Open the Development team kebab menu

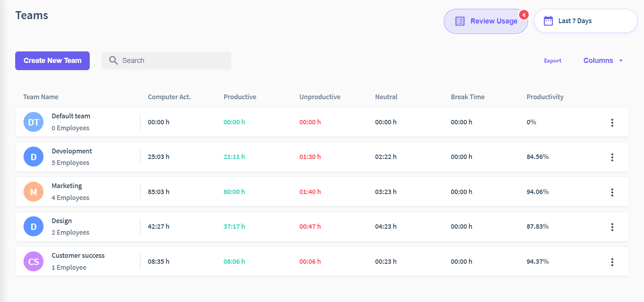[612, 157]
